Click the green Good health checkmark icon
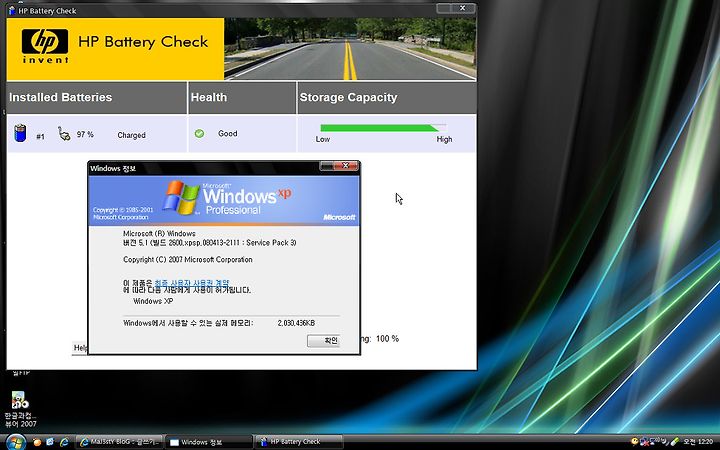 click(x=199, y=134)
